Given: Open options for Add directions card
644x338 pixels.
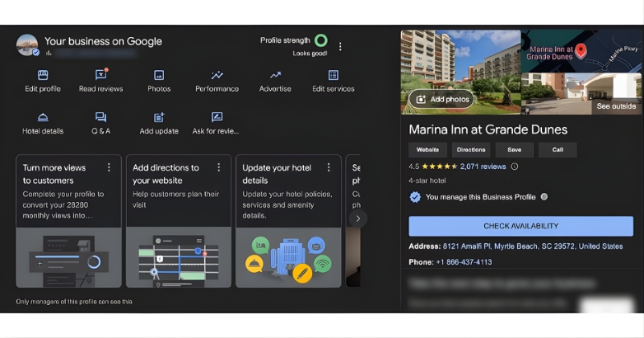Looking at the screenshot, I should click(x=218, y=167).
